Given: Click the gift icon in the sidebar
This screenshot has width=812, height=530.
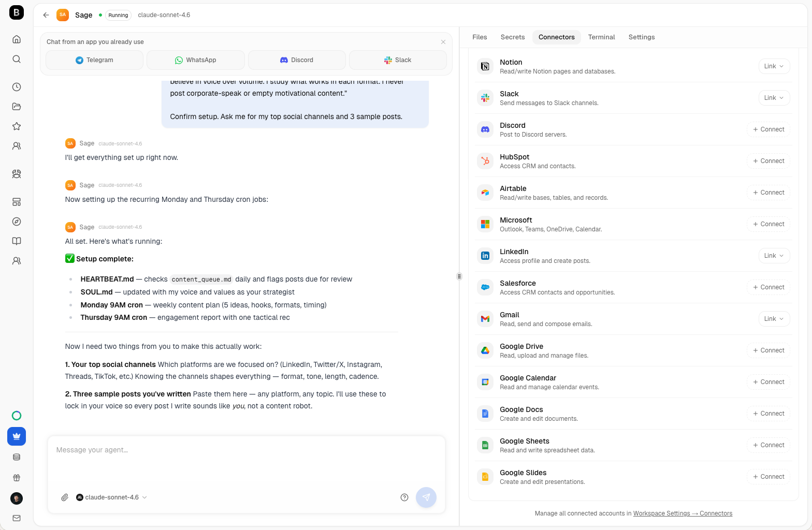Looking at the screenshot, I should pos(17,478).
